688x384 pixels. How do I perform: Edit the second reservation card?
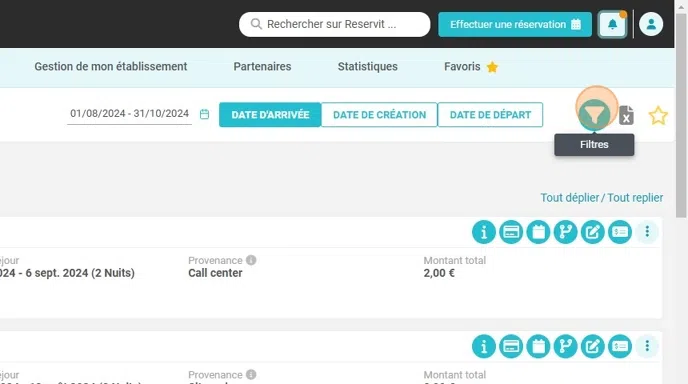(593, 346)
